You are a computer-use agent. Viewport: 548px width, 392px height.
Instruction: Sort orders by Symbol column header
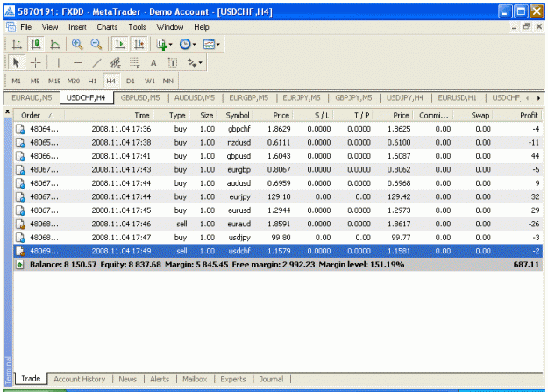coord(236,115)
